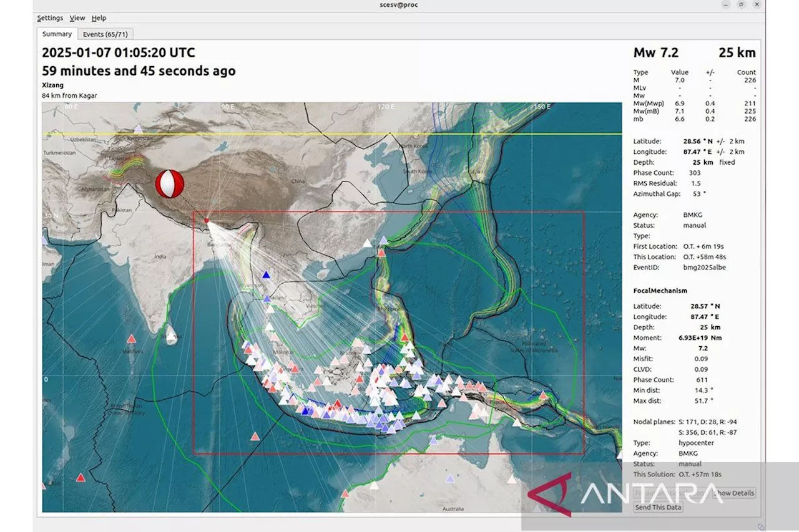Select the pale blue station triangle in central Australia

click(450, 479)
